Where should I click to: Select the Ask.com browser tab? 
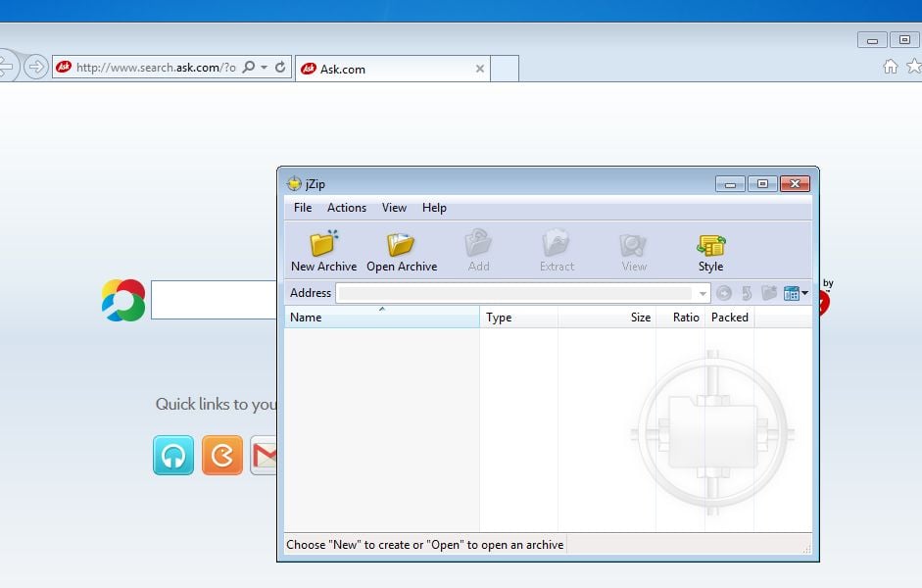393,69
